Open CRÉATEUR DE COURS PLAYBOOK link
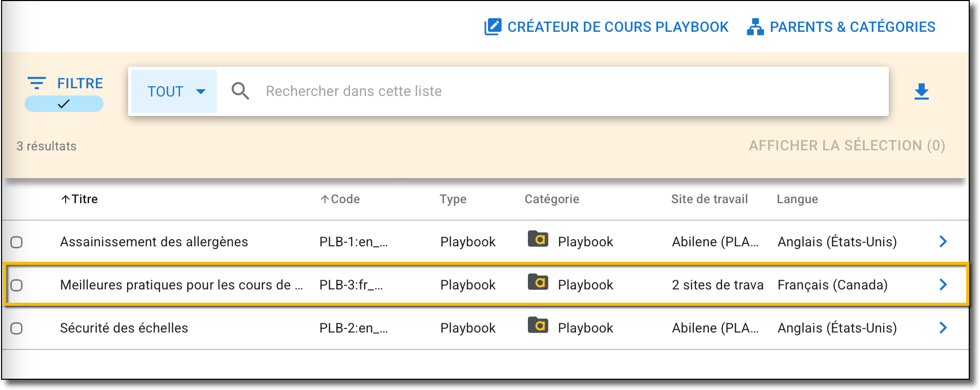This screenshot has height=390, width=980. (x=618, y=27)
